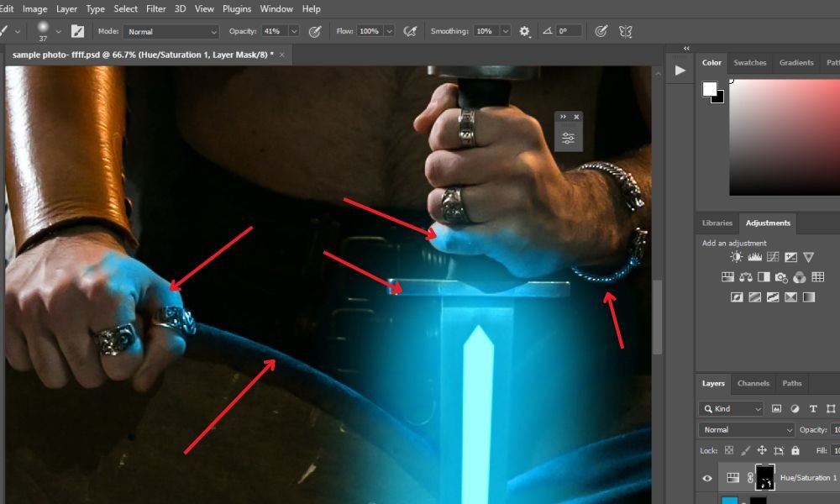Add an Invert adjustment

point(737,297)
